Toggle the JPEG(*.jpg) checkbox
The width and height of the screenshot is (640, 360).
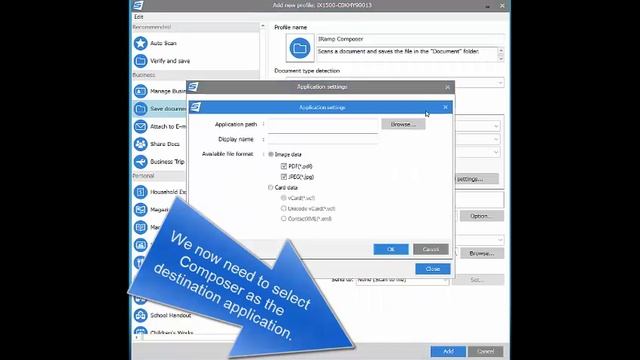(284, 177)
